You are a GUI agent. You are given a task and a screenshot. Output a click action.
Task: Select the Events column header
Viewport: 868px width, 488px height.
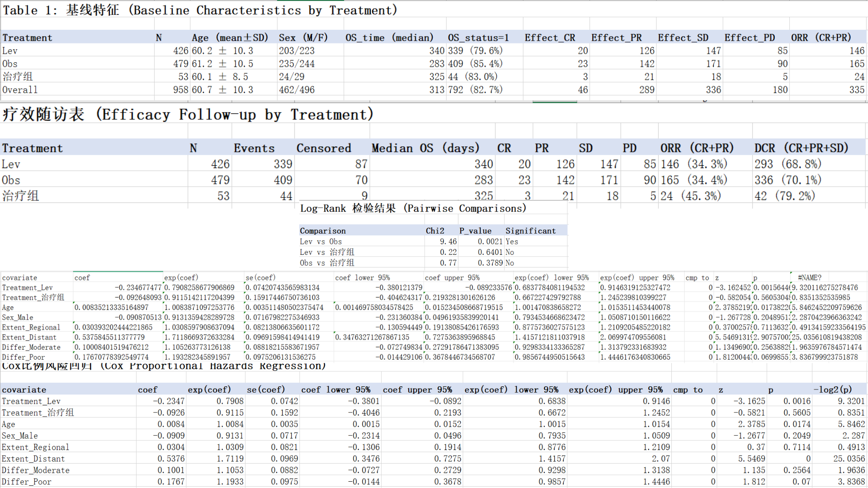(254, 148)
